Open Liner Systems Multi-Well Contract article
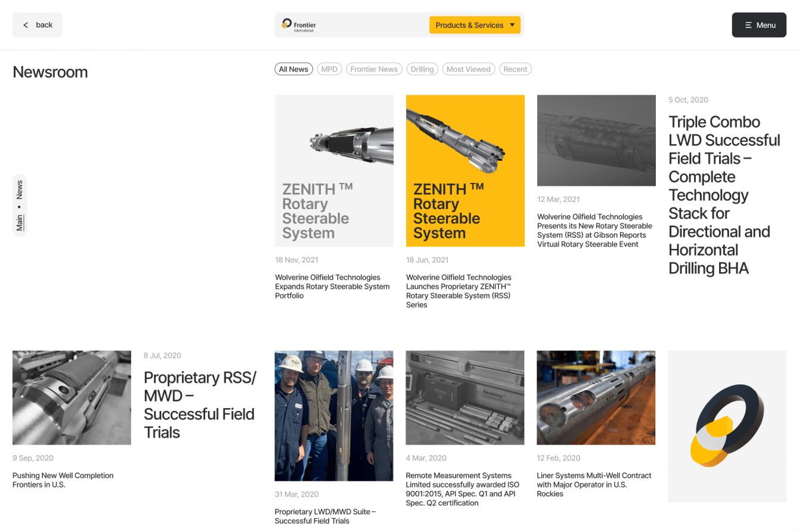The width and height of the screenshot is (799, 532). click(594, 484)
